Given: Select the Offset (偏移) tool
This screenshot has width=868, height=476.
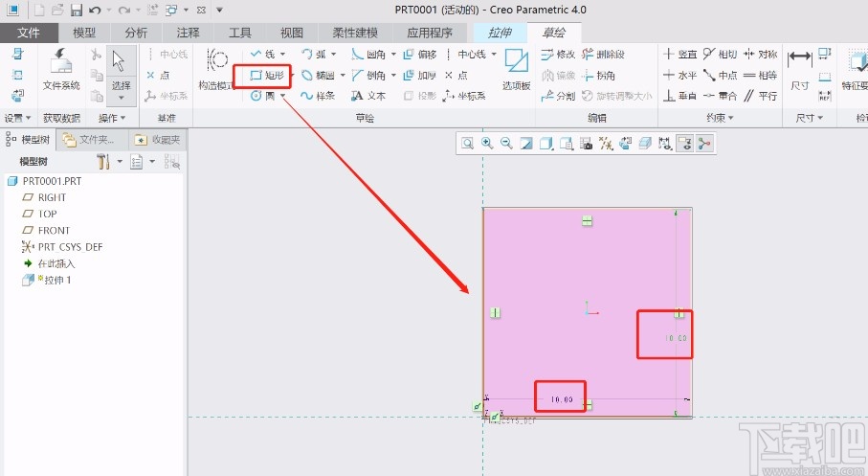Looking at the screenshot, I should [x=420, y=55].
